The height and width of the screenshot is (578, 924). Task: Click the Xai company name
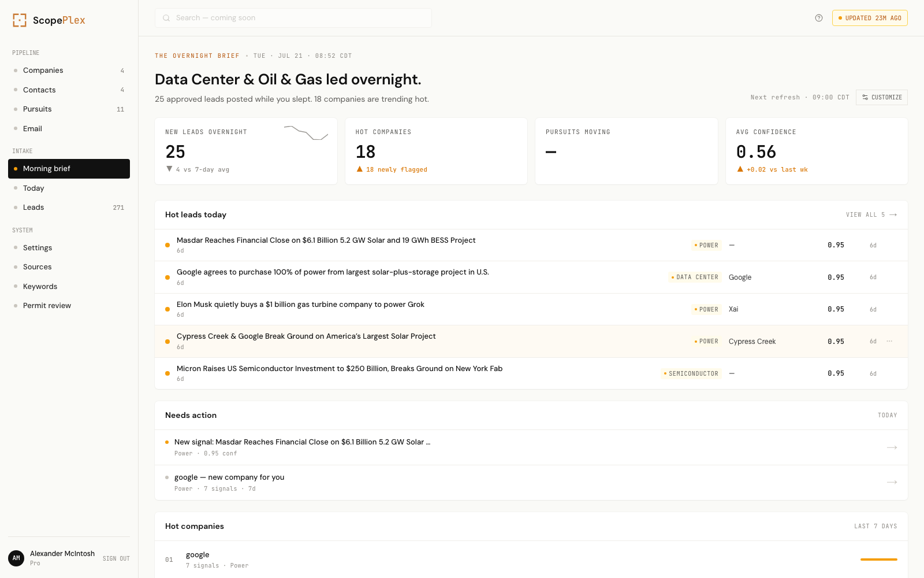coord(733,309)
